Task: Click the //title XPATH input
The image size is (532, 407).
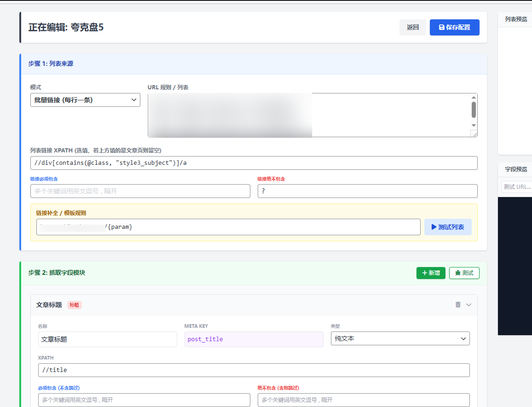Action: 254,370
